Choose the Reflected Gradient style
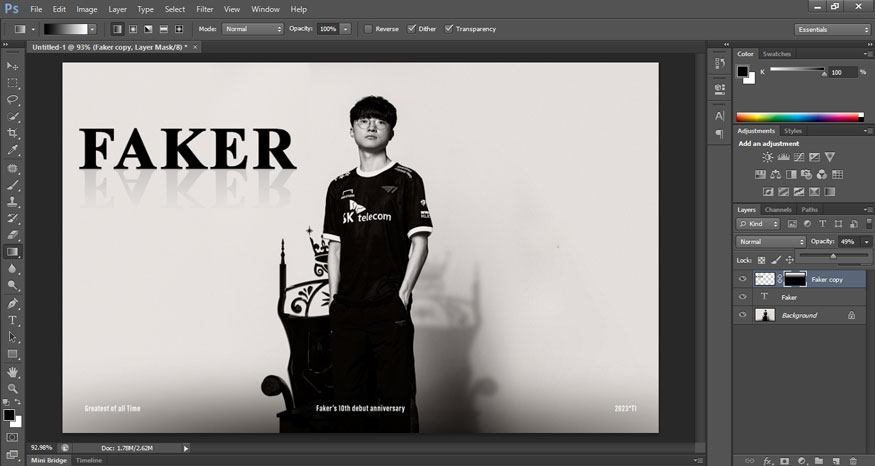 (164, 29)
